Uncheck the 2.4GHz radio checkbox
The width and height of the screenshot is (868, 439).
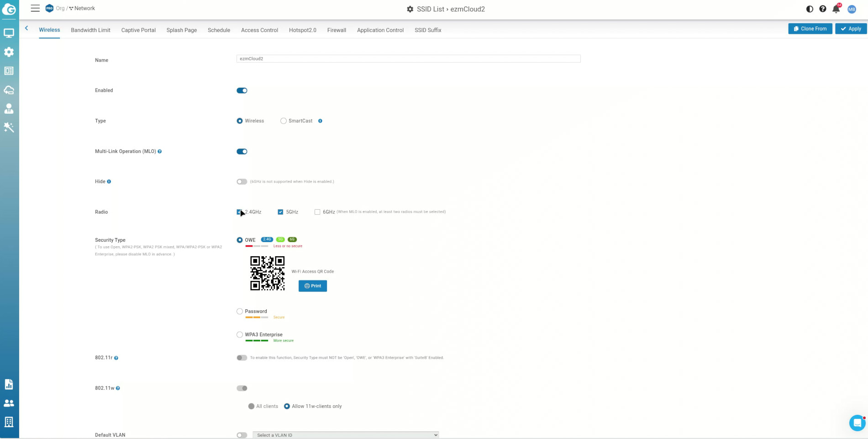(239, 212)
